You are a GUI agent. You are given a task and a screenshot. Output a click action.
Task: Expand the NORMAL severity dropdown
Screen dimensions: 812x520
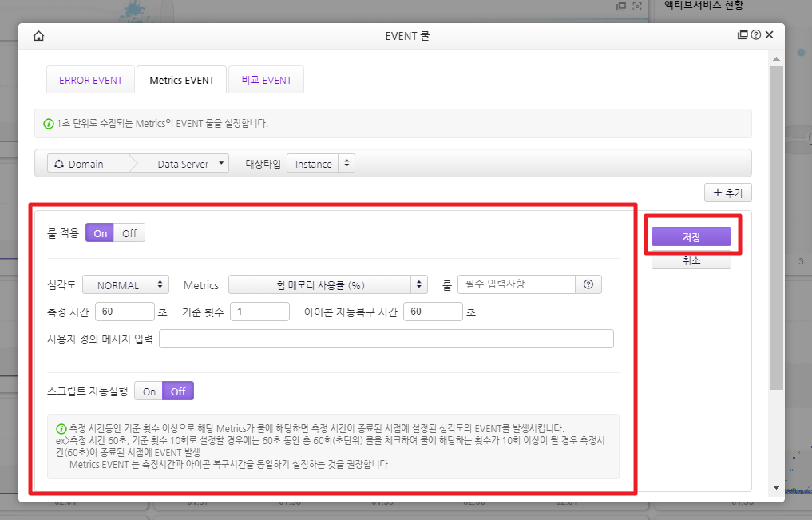(125, 285)
